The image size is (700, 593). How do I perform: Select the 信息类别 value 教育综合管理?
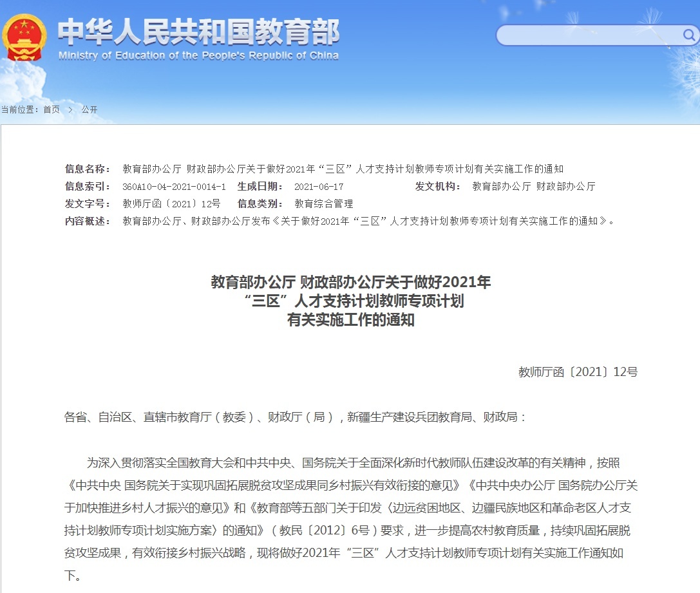[324, 204]
